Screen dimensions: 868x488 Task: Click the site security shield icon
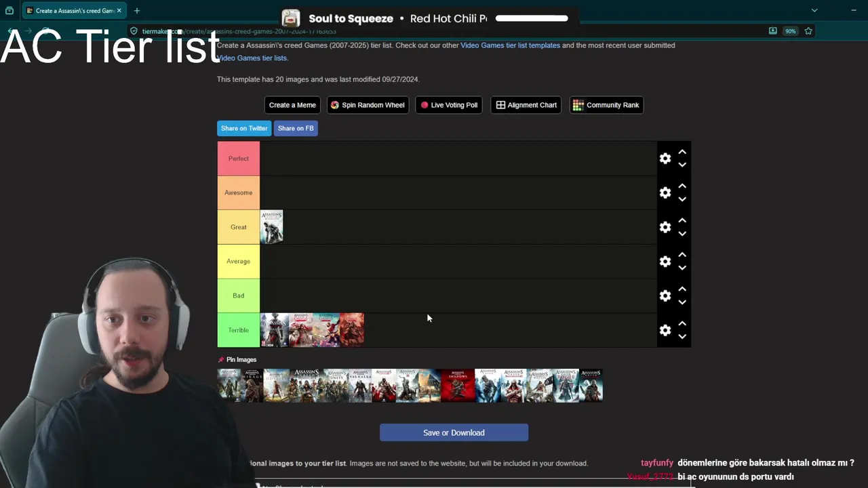(x=134, y=31)
